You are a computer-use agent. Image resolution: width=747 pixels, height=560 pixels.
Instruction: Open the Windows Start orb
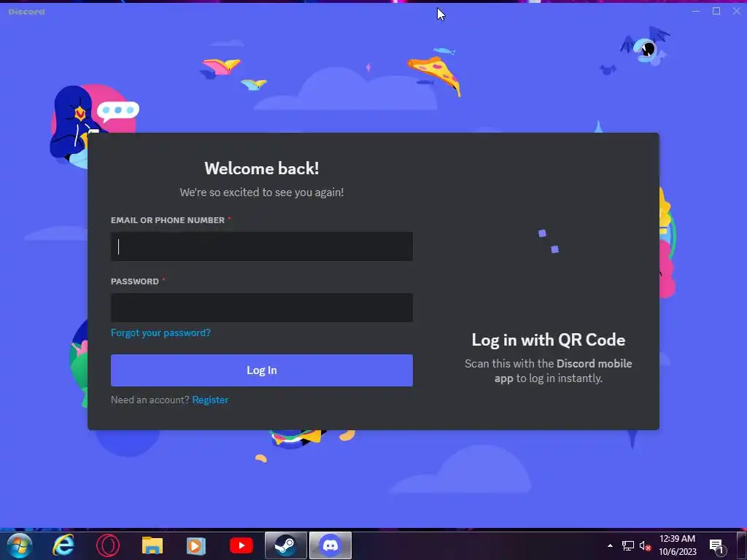coord(20,545)
